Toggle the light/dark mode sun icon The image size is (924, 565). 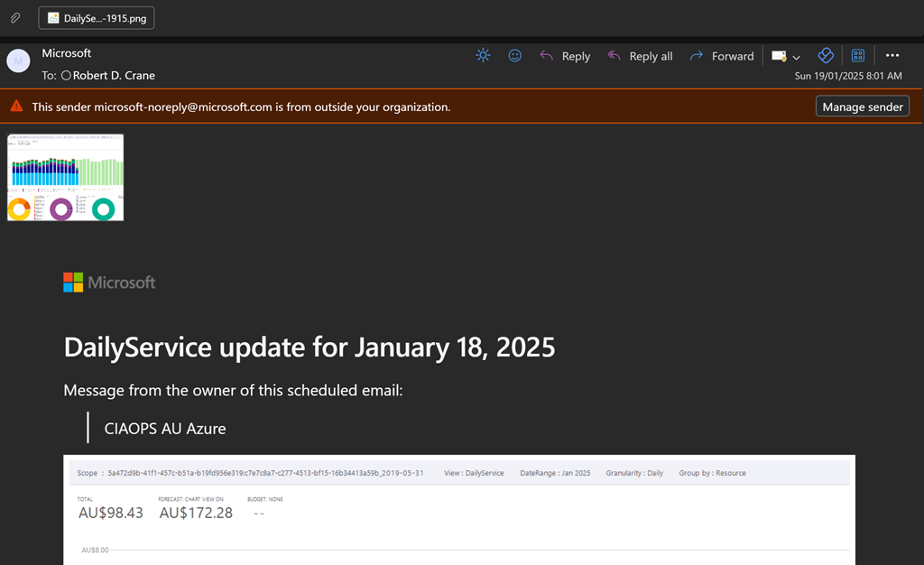484,56
